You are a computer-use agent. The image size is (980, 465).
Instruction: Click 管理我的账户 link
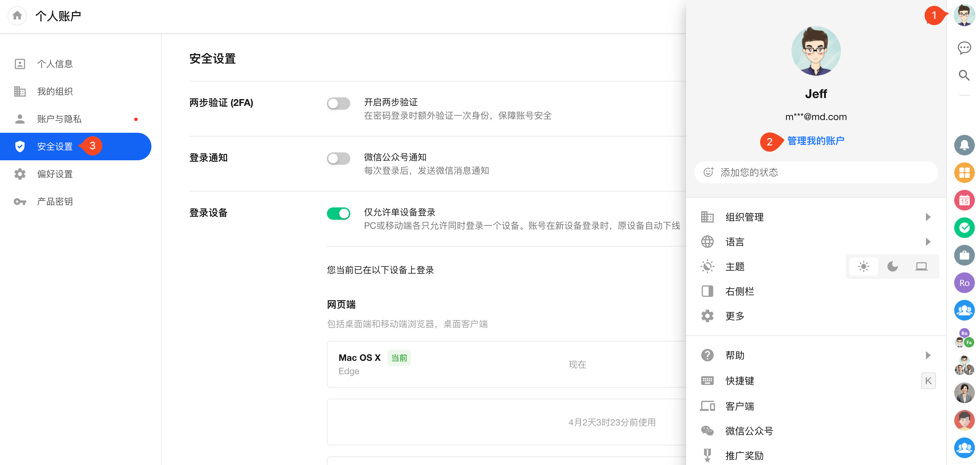815,141
